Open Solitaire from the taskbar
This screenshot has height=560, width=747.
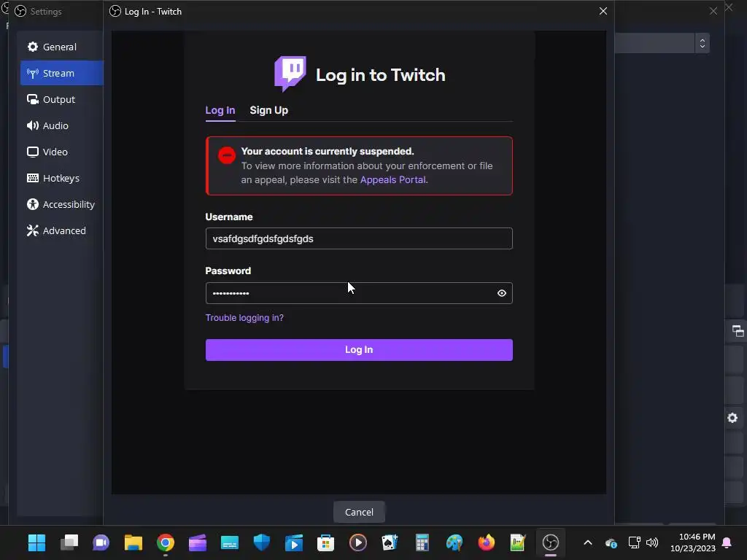pos(390,542)
